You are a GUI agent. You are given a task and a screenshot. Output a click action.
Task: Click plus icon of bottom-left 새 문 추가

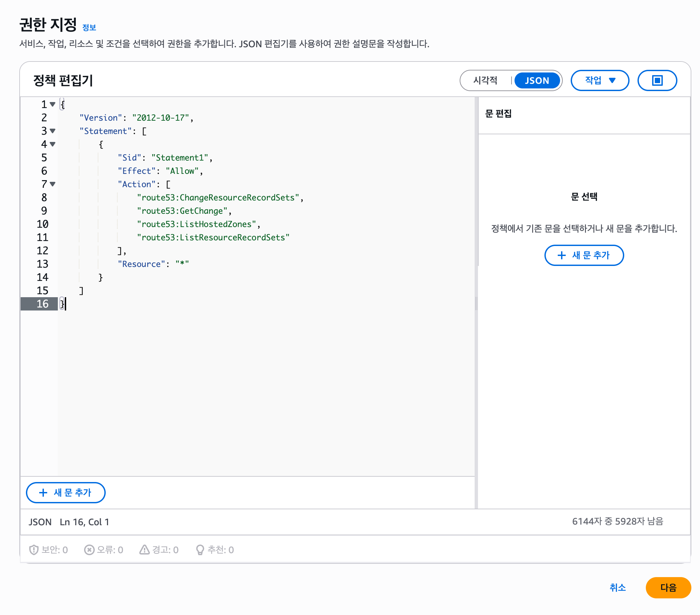click(x=43, y=492)
